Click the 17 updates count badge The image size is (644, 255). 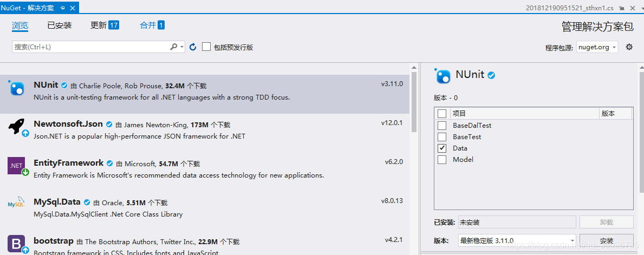click(x=114, y=25)
